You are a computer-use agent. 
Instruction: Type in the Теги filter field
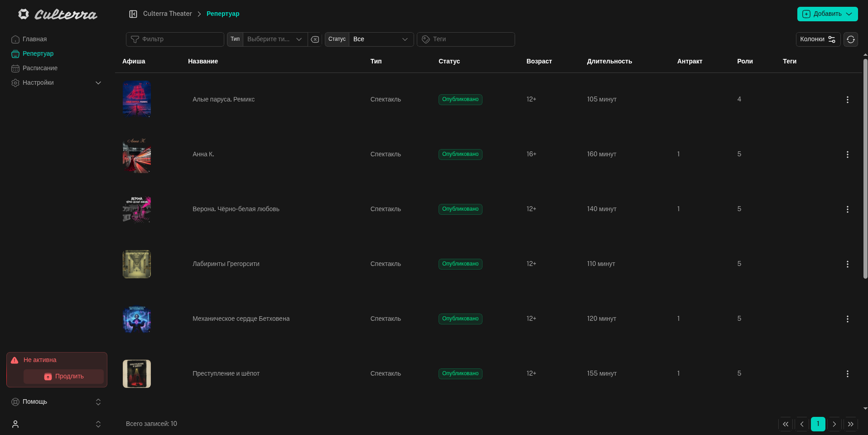click(471, 39)
